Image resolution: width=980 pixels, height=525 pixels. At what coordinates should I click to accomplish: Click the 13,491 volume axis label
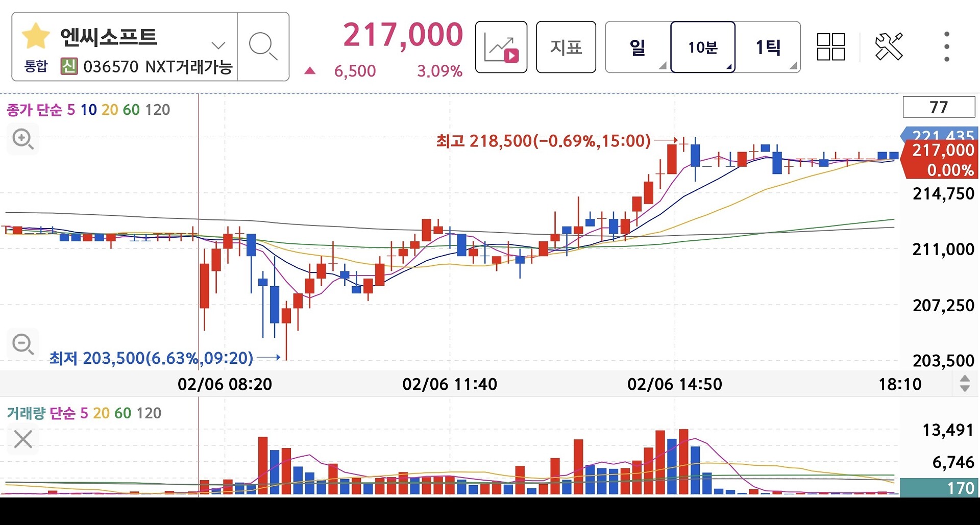[948, 430]
